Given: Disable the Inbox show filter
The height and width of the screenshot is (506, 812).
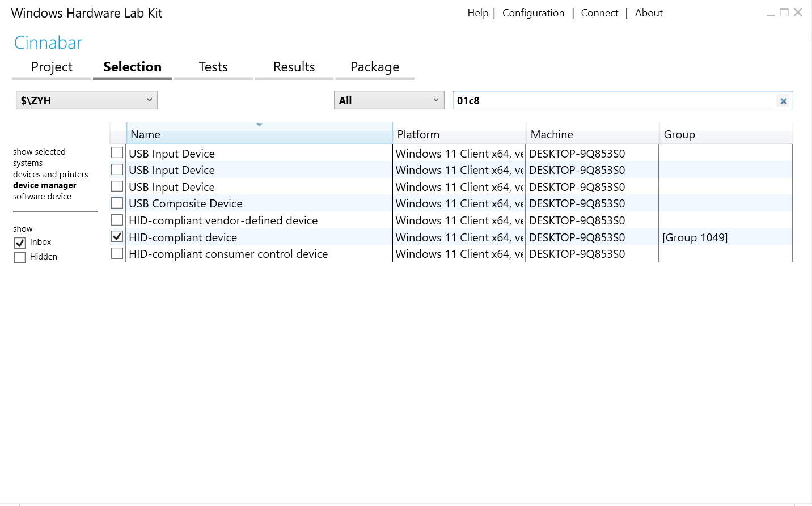Looking at the screenshot, I should 20,243.
